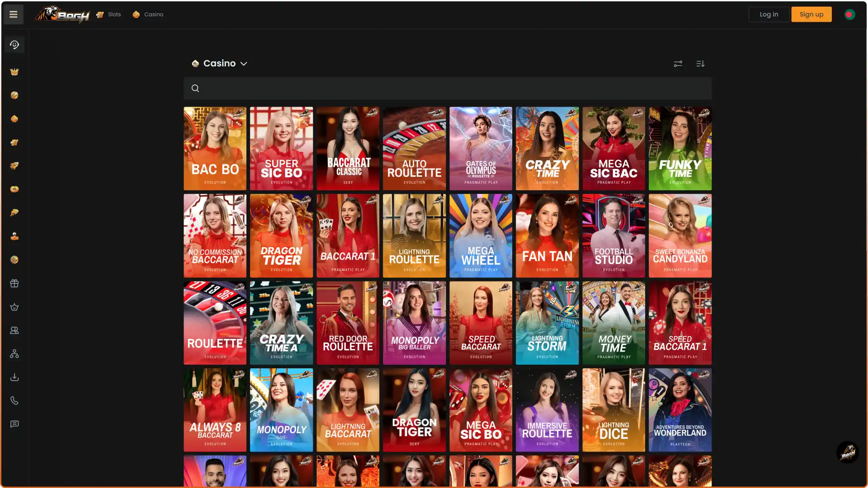
Task: Launch the Bac Bo game
Action: click(215, 149)
